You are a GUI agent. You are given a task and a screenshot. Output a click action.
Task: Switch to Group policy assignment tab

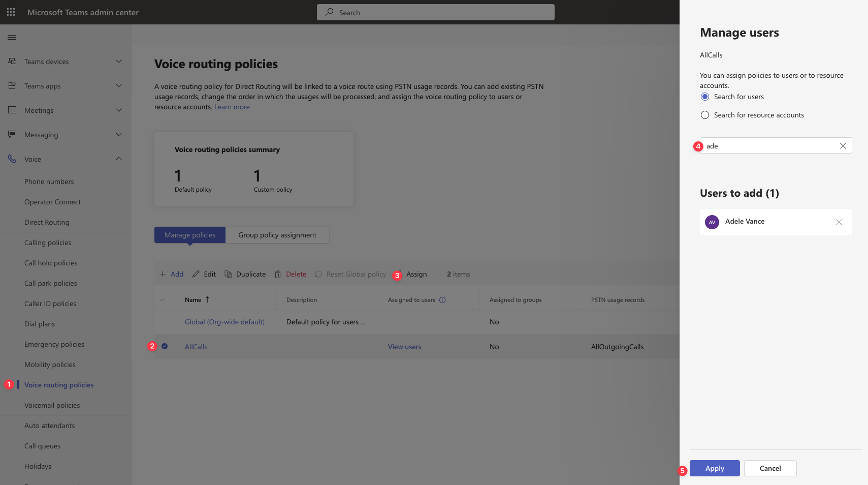[277, 235]
